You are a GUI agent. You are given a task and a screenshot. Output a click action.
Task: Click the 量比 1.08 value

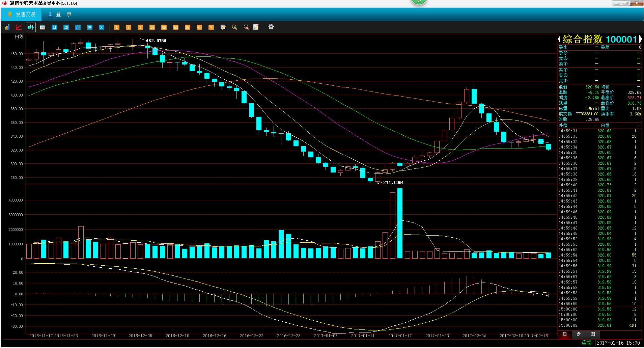637,109
